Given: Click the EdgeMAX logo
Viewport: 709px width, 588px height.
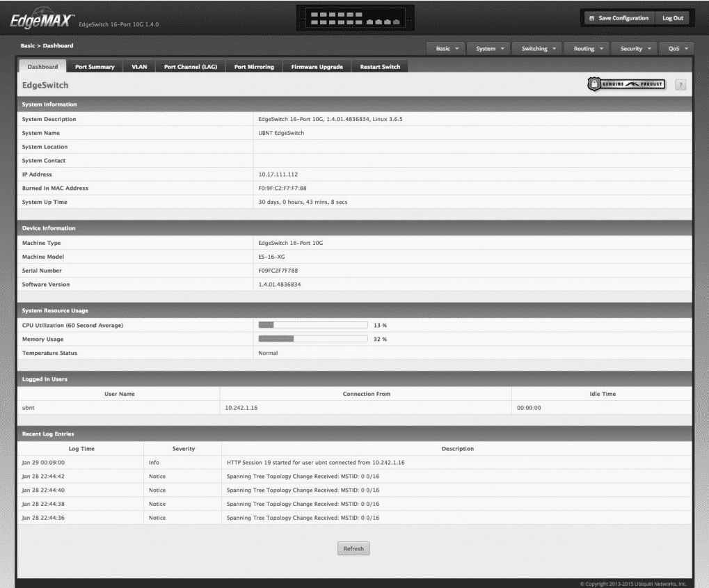Looking at the screenshot, I should point(41,20).
